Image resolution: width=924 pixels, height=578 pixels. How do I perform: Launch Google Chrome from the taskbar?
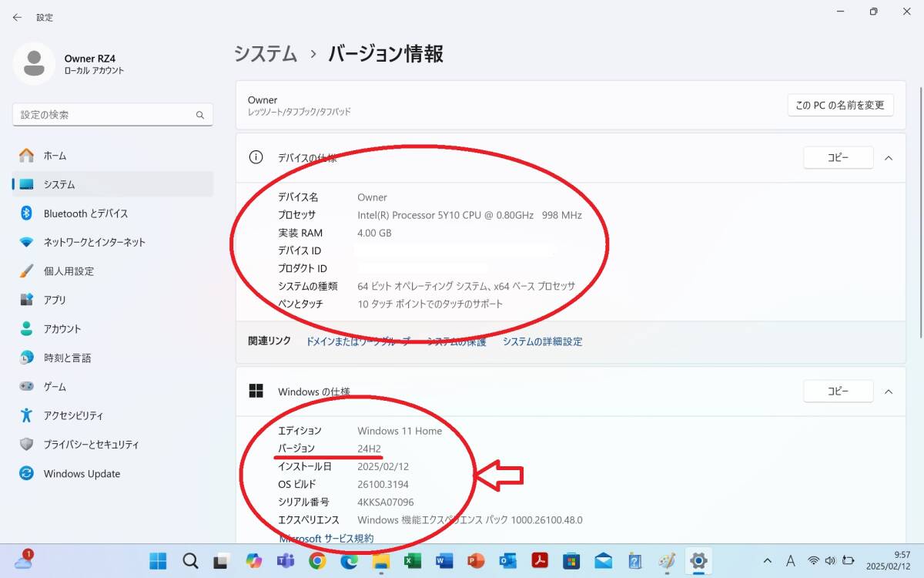click(x=317, y=560)
